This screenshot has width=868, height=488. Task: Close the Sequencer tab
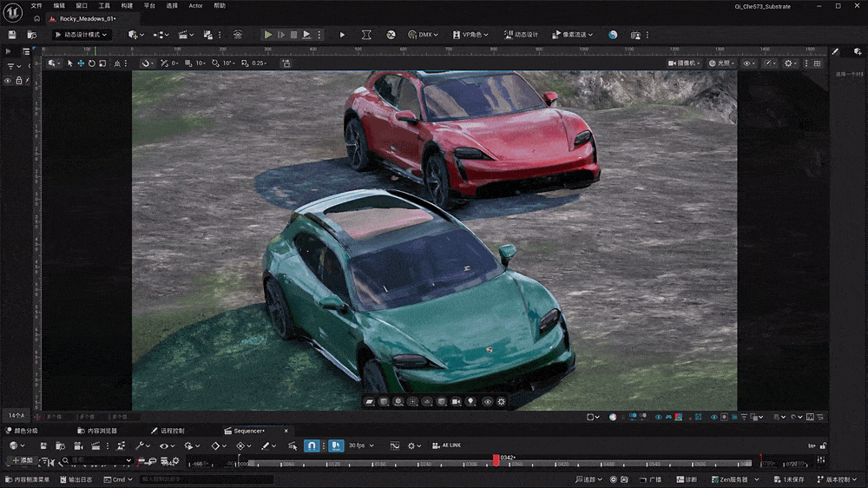286,431
